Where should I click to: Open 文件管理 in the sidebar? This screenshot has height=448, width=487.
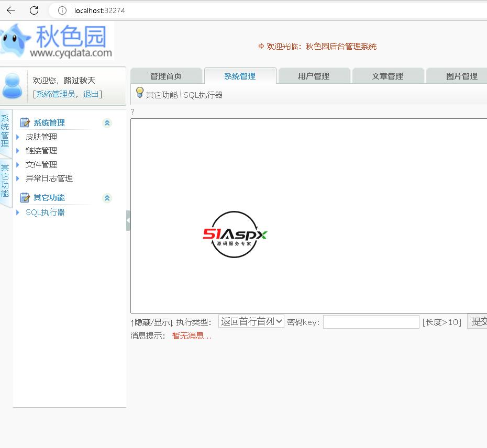(41, 164)
